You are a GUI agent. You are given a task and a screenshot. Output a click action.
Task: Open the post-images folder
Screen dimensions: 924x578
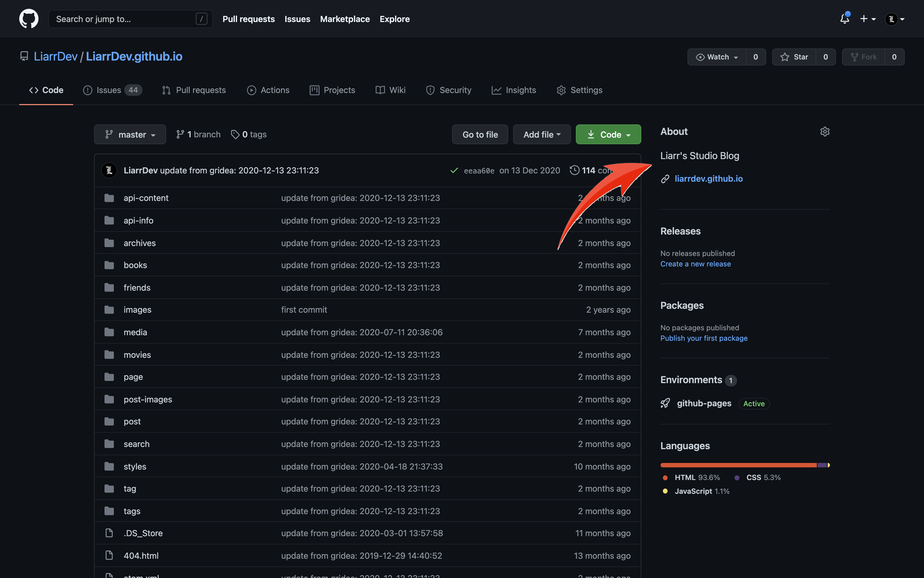tap(148, 399)
